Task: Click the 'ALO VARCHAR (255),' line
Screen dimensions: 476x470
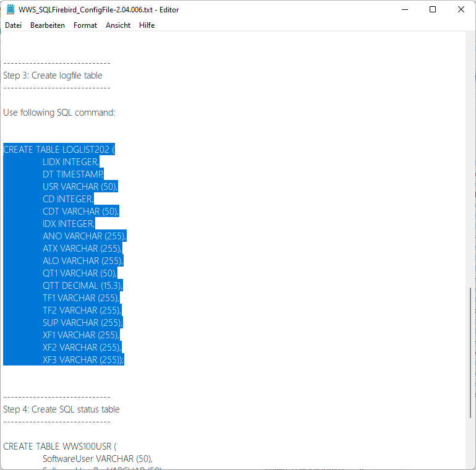Action: pos(83,261)
